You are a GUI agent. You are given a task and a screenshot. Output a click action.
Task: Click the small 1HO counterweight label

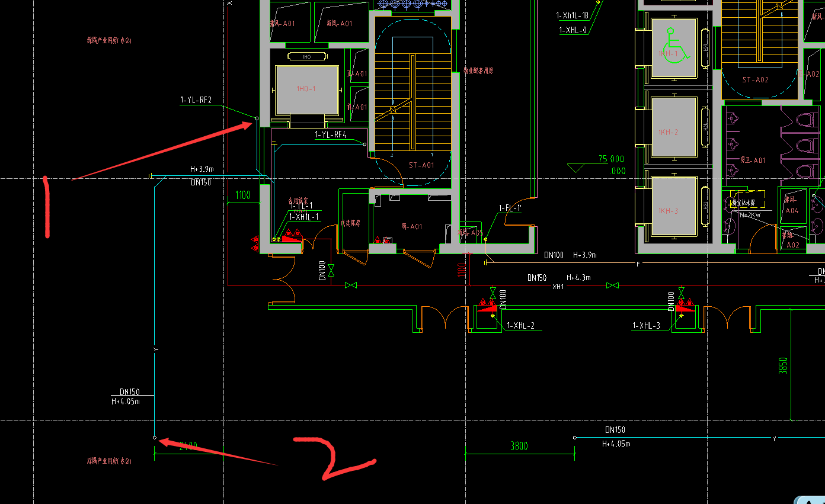tap(306, 57)
